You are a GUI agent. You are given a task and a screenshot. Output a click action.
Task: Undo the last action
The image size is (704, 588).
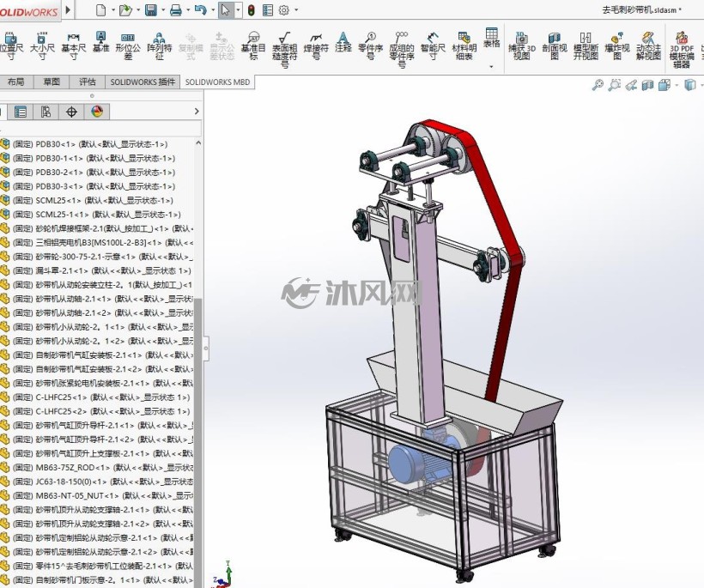pyautogui.click(x=200, y=10)
